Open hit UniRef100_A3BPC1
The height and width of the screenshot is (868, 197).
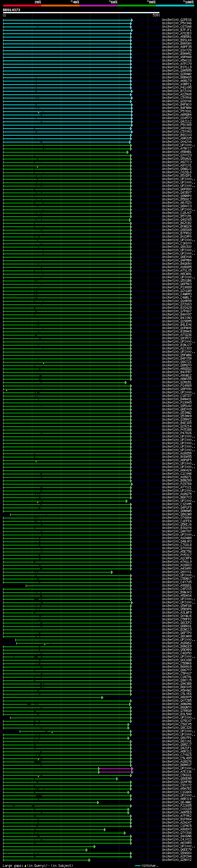[x=177, y=84]
